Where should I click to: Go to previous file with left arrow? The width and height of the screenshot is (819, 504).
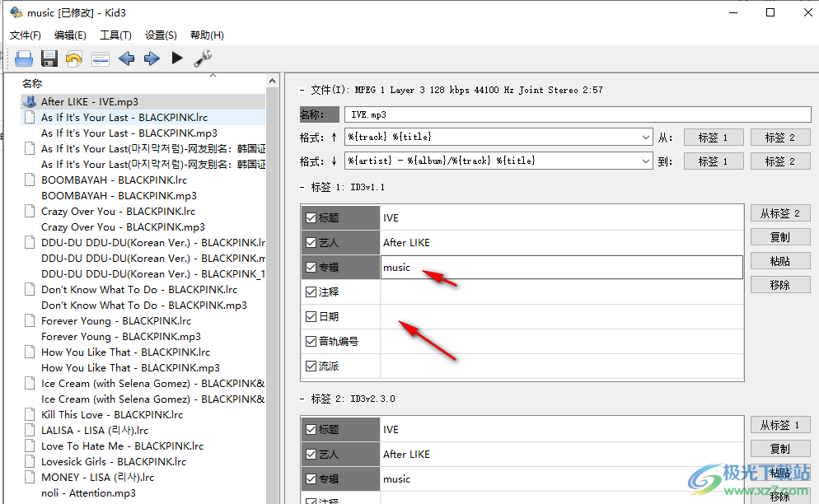(x=126, y=58)
